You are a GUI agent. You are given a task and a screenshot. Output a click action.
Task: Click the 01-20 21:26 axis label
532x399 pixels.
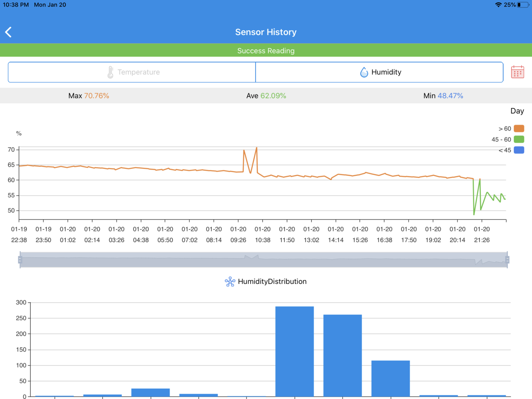click(482, 234)
